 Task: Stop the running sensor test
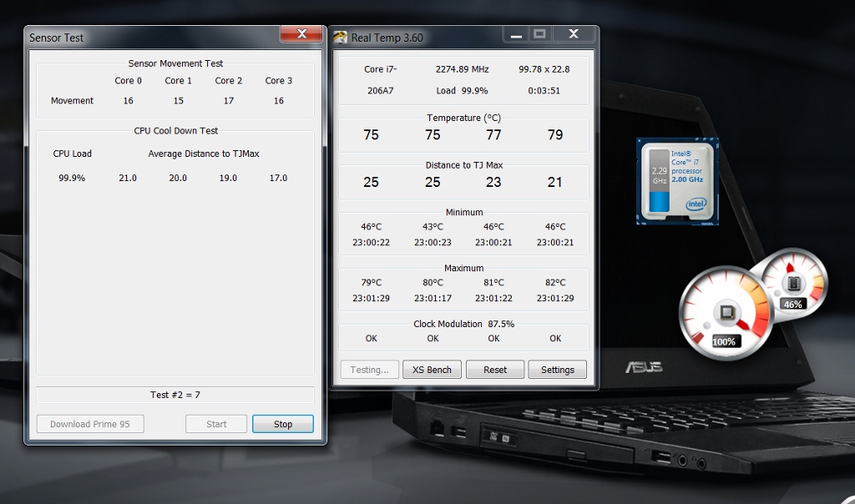283,424
